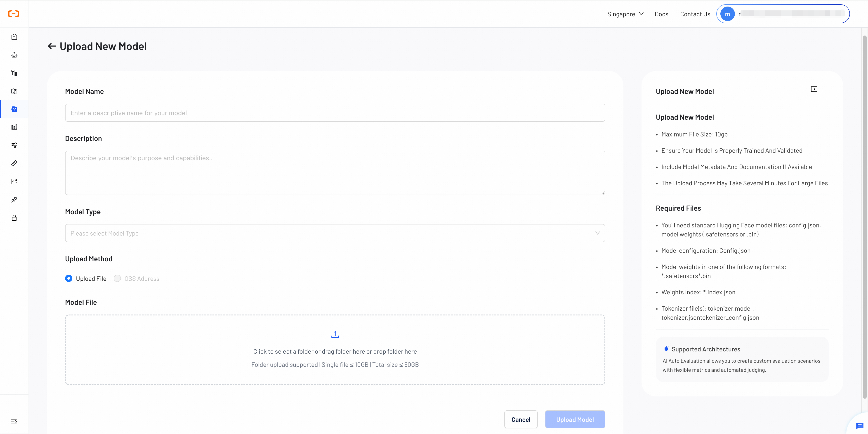Select the OSS Address radio button

(117, 279)
